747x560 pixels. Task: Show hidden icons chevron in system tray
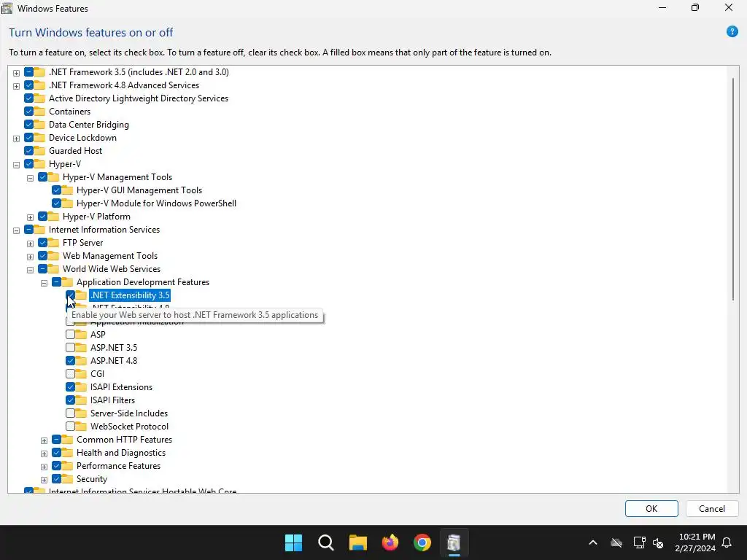(593, 542)
